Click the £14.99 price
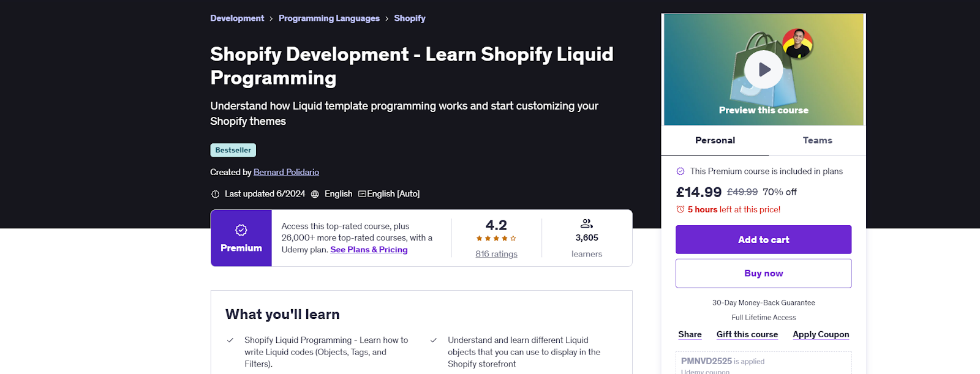This screenshot has height=374, width=980. click(699, 192)
